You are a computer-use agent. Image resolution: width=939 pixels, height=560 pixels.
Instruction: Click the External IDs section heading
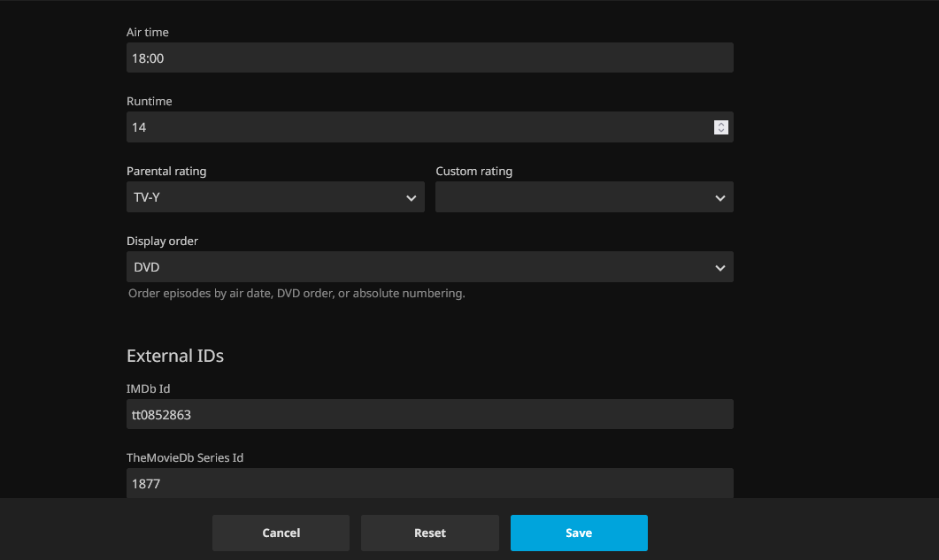pyautogui.click(x=175, y=356)
